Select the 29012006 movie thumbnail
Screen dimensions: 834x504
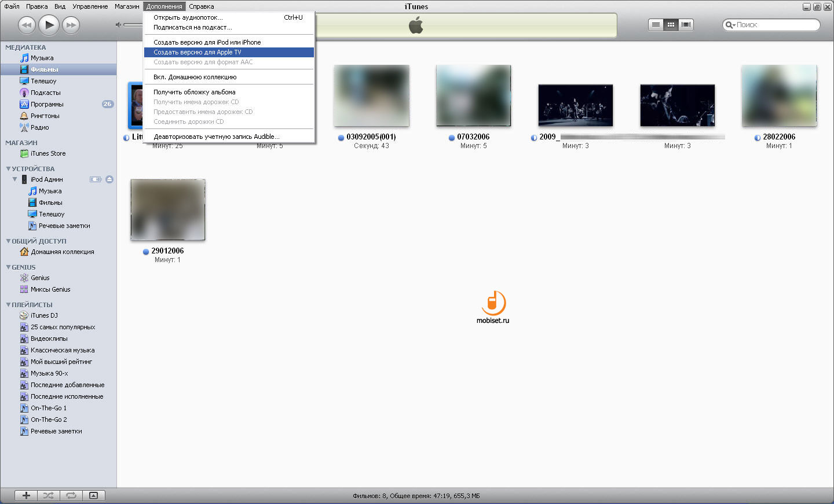(x=168, y=209)
